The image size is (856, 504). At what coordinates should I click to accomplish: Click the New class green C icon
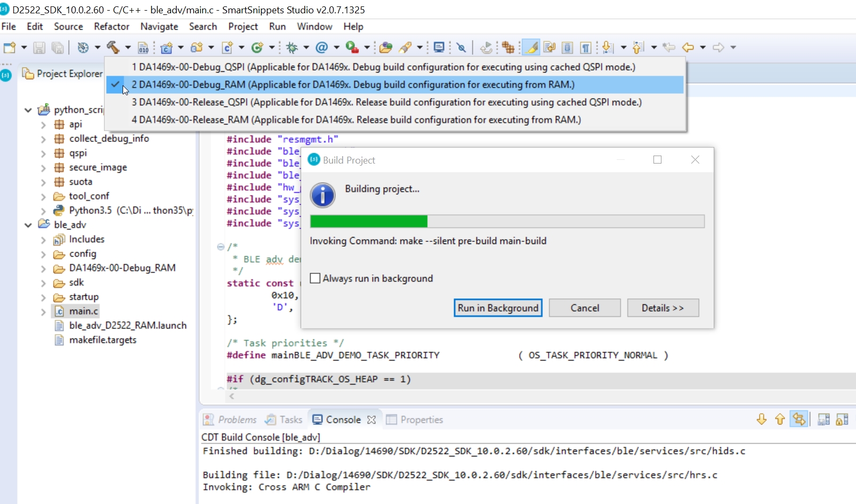coord(257,47)
